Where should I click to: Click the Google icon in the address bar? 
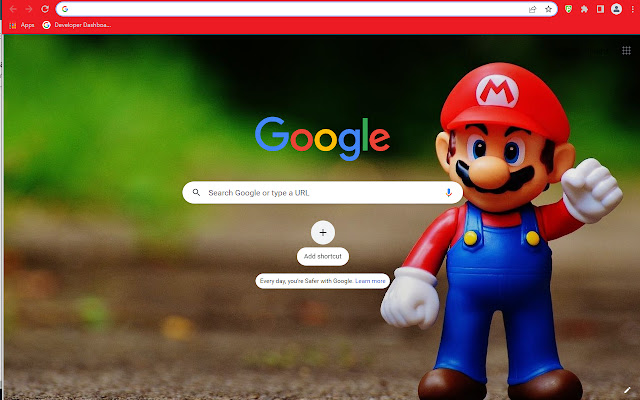click(x=65, y=9)
